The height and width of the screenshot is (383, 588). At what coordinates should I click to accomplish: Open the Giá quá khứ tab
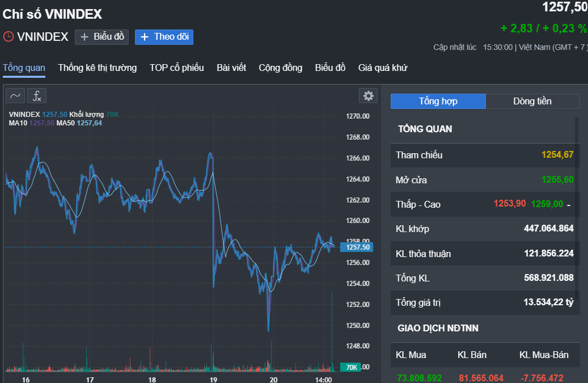click(x=383, y=68)
